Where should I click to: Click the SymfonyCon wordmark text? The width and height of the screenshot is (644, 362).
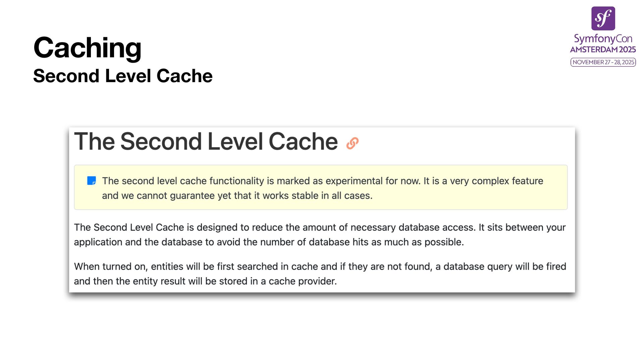point(603,39)
